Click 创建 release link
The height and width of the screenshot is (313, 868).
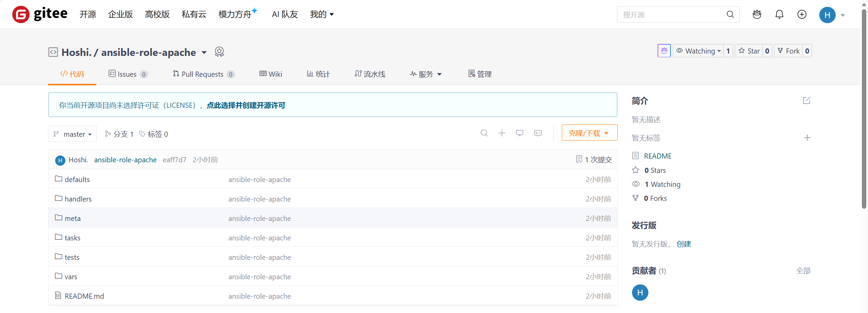pos(683,244)
